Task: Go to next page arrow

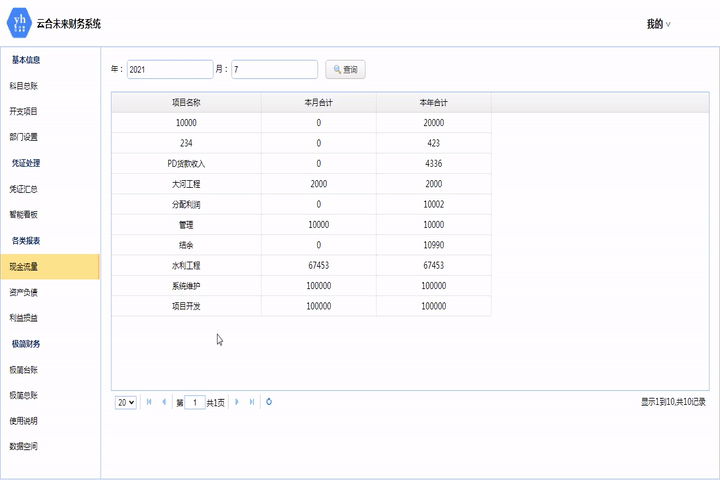Action: point(237,402)
